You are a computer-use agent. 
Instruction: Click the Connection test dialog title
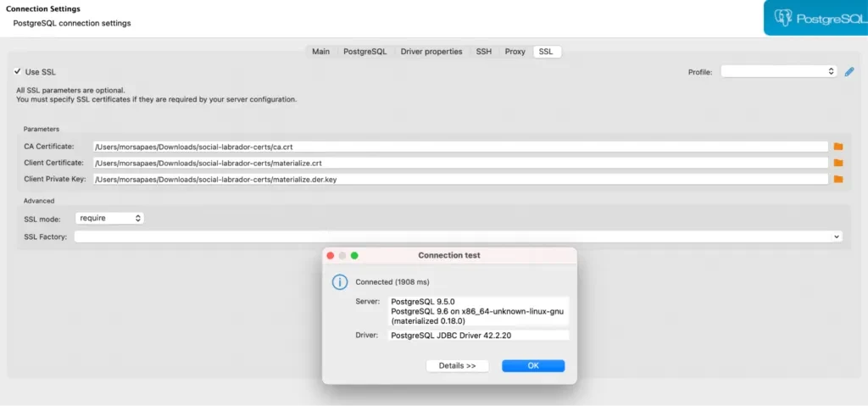[449, 255]
